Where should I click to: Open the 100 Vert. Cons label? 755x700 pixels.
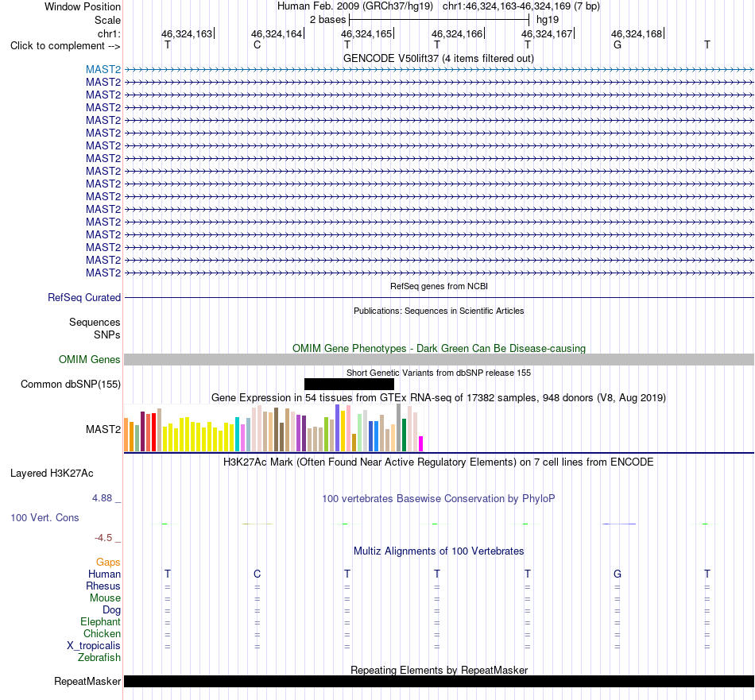point(45,517)
